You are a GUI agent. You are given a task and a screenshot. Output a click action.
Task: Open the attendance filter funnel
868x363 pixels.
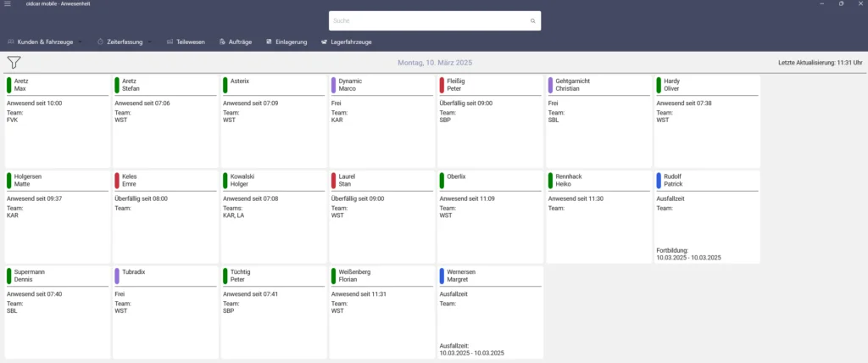(x=14, y=63)
